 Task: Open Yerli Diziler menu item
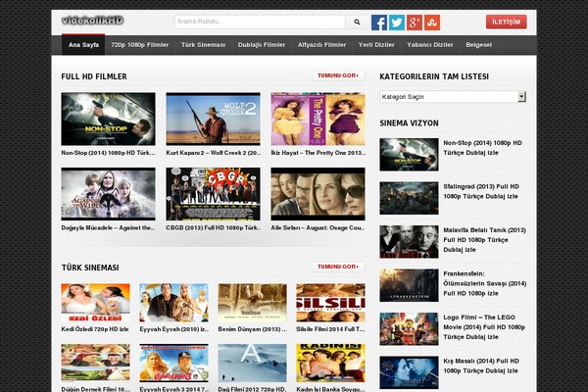(x=376, y=45)
